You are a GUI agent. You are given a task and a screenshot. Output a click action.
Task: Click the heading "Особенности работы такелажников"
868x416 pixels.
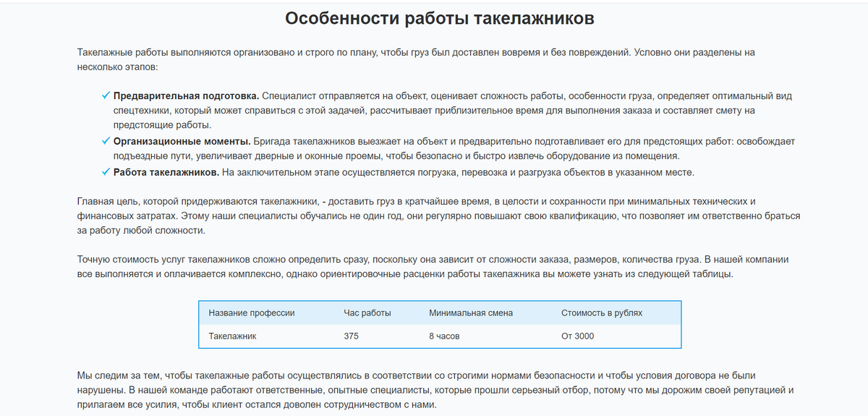(x=439, y=19)
